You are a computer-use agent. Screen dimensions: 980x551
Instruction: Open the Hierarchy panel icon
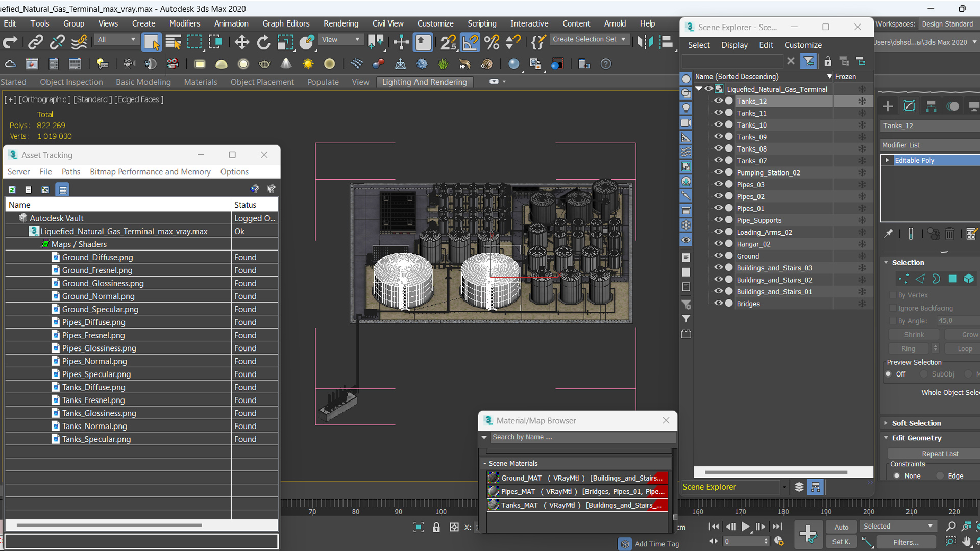coord(931,106)
